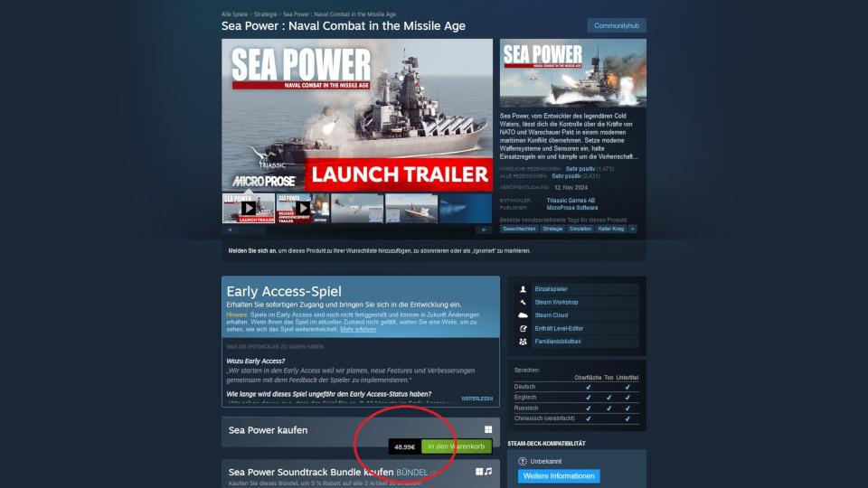Click the Steam Workshop wrench icon

[x=523, y=302]
